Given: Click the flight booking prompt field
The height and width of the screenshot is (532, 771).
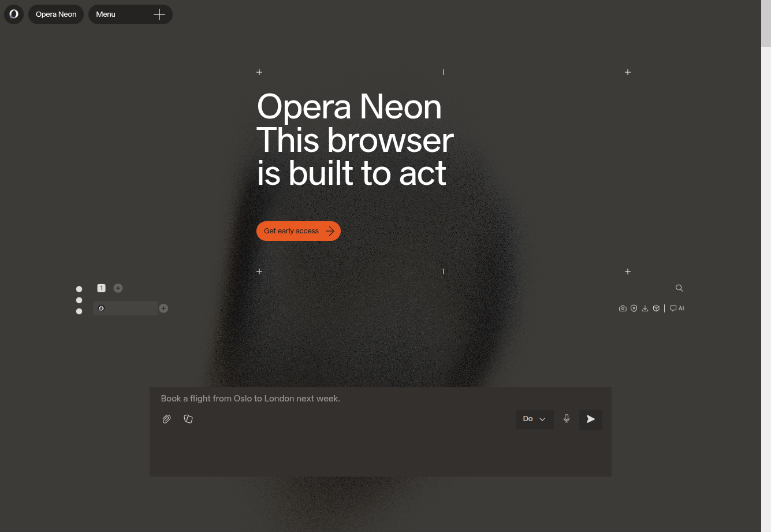Looking at the screenshot, I should click(x=380, y=399).
